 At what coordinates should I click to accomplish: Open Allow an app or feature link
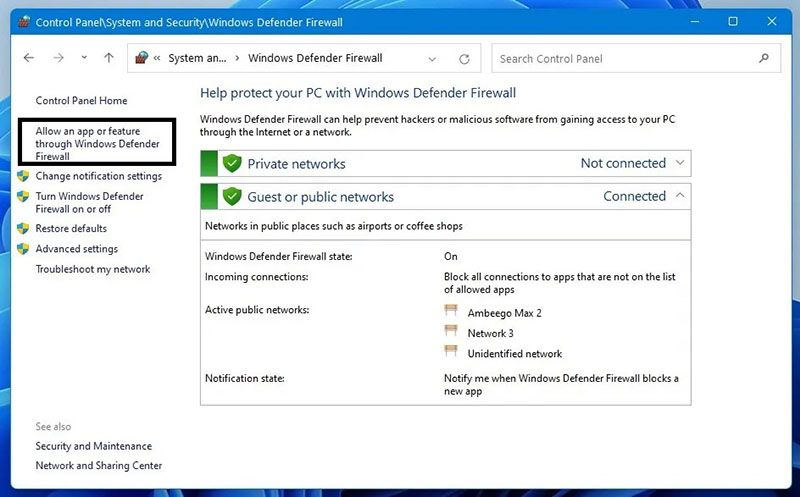[x=97, y=143]
